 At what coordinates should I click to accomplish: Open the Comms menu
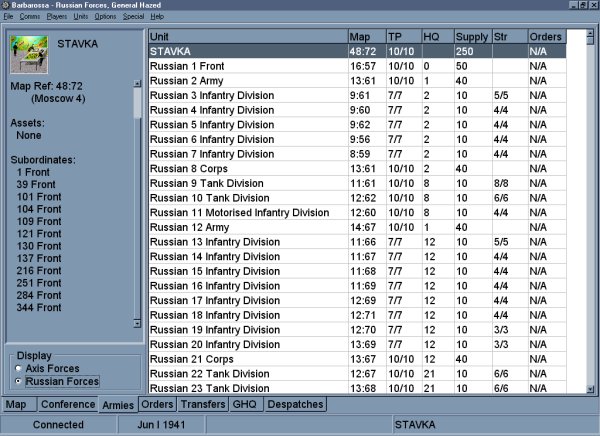(29, 16)
